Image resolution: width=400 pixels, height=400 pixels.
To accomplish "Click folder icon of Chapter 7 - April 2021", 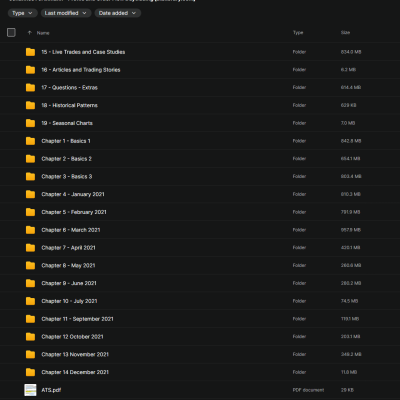I will 30,248.
